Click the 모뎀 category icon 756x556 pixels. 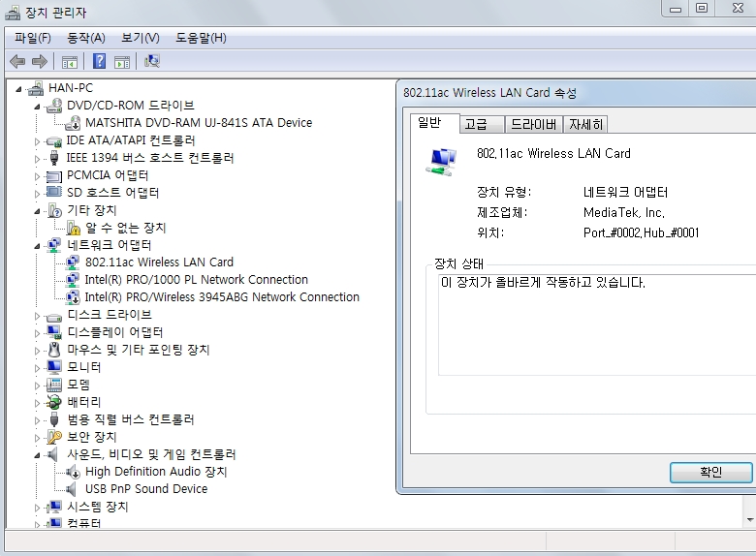[54, 385]
